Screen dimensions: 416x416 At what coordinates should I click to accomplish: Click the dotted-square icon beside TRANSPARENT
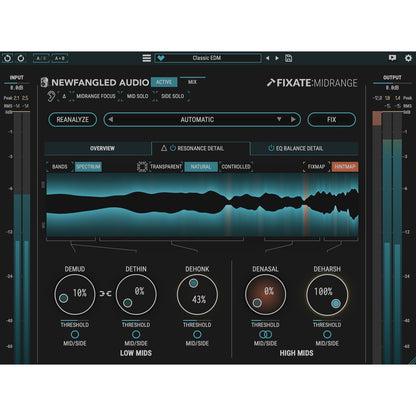pos(142,167)
